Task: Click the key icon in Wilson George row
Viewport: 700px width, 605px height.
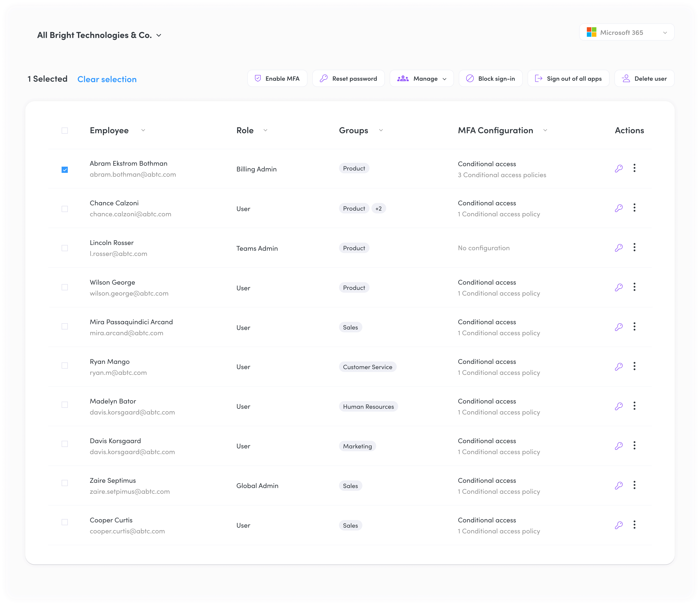Action: tap(619, 287)
